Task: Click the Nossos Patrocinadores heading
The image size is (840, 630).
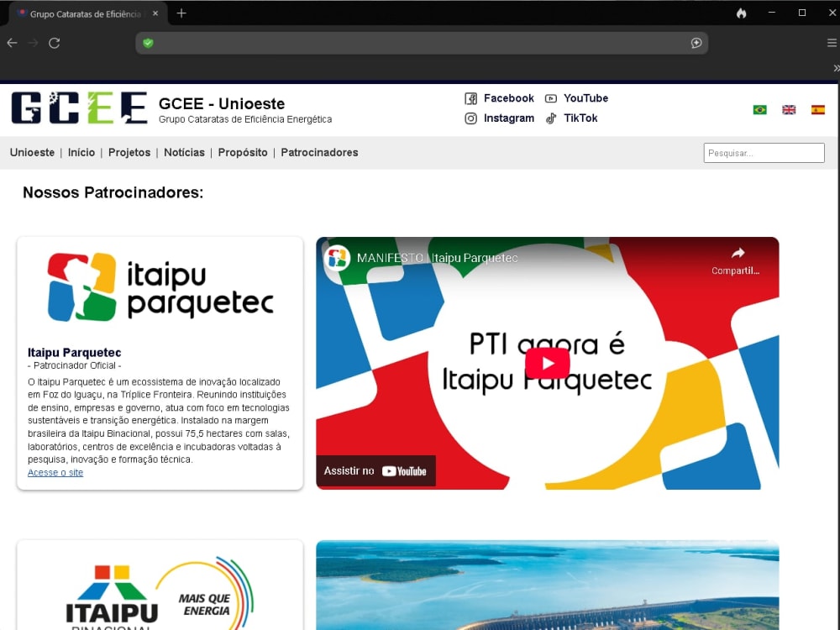Action: pyautogui.click(x=113, y=192)
